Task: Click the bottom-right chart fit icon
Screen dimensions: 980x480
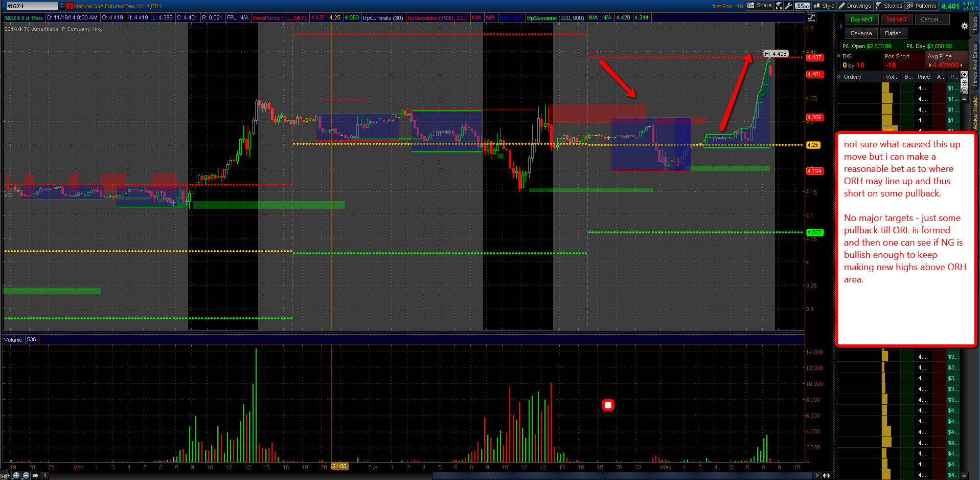Action: pyautogui.click(x=826, y=475)
